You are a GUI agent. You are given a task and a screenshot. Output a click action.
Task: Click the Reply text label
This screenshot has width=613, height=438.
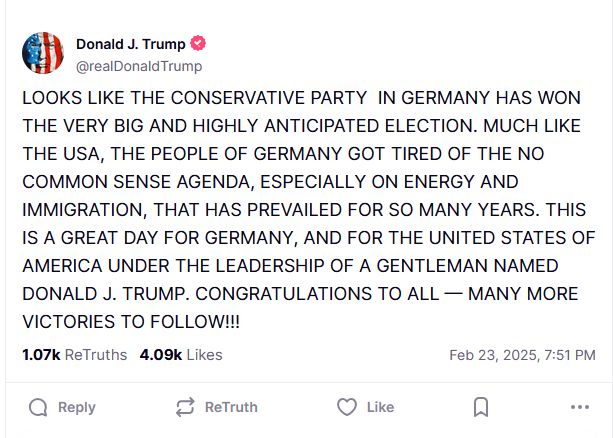point(77,407)
